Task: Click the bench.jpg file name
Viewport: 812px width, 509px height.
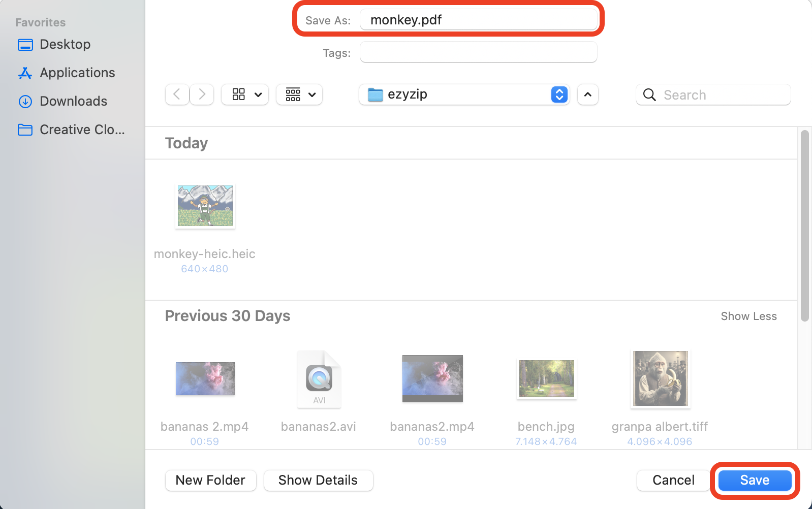Action: 546,427
